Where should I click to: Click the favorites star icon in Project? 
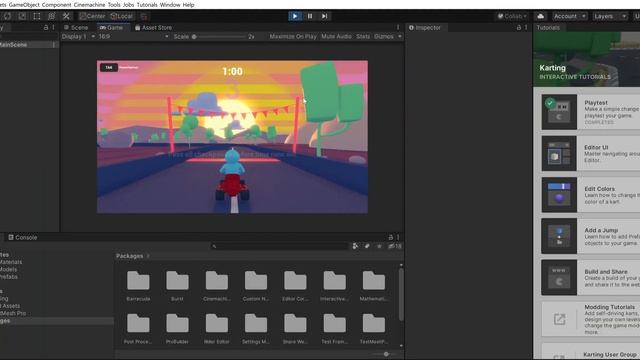(379, 246)
